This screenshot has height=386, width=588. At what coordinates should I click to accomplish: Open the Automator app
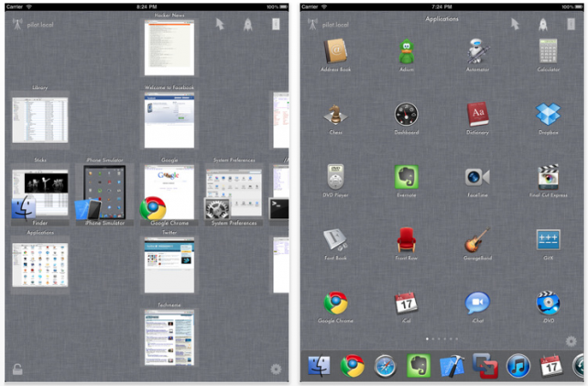477,51
